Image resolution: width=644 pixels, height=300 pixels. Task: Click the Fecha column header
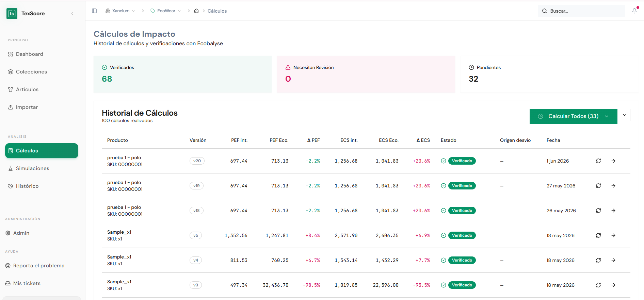click(x=553, y=140)
